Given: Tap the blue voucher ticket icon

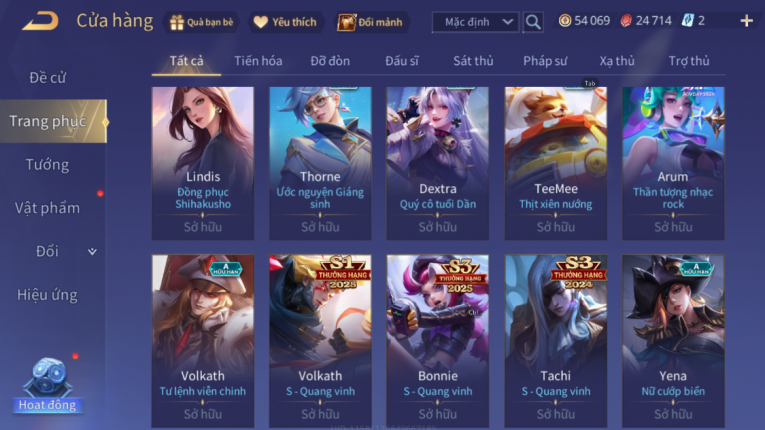Looking at the screenshot, I should pos(687,20).
